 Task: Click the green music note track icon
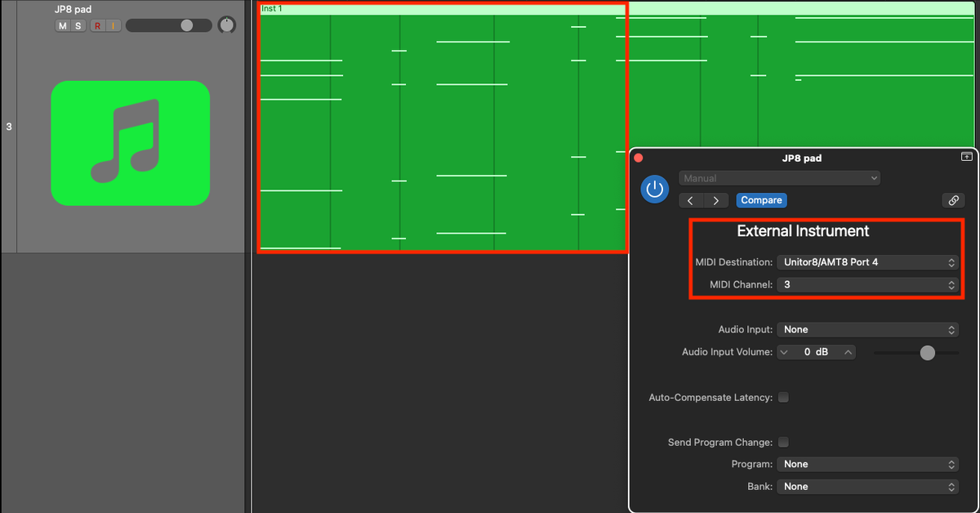pyautogui.click(x=130, y=143)
